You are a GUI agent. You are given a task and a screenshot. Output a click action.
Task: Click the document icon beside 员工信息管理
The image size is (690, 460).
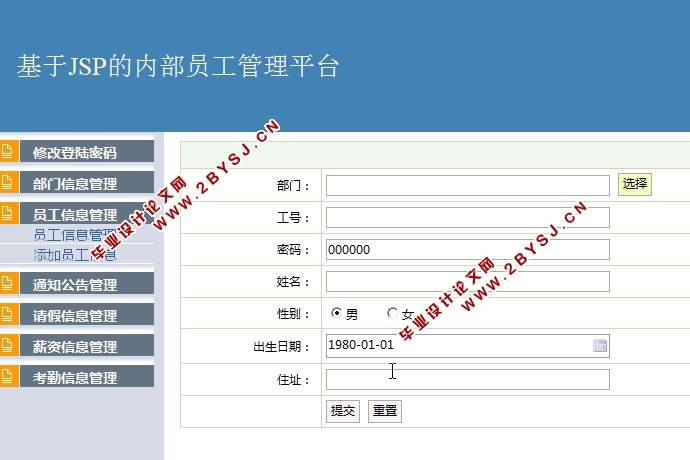click(7, 213)
